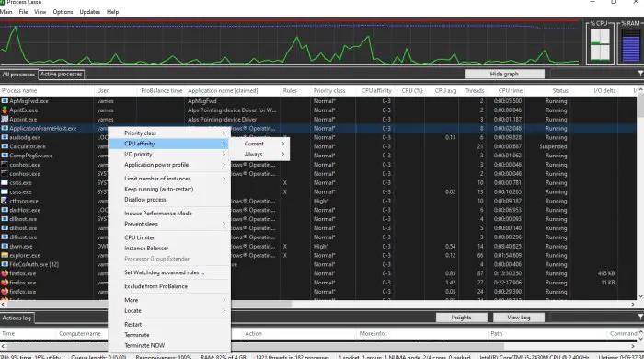Screen dimensions: 644x359
Task: Click the filter funnel icon beside Hide graph
Action: pyautogui.click(x=640, y=74)
